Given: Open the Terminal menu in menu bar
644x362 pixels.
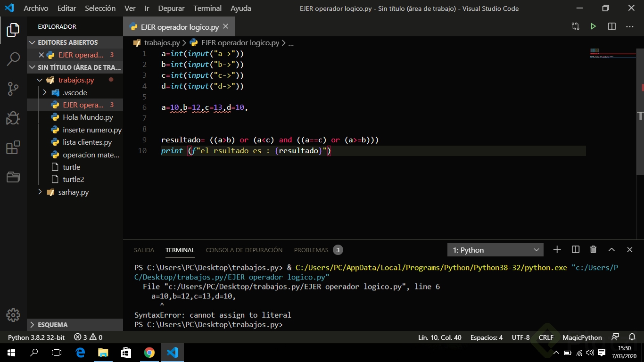Looking at the screenshot, I should coord(207,8).
